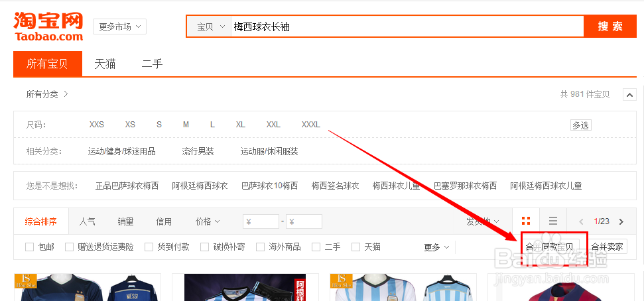The height and width of the screenshot is (301, 644).
Task: Tick the 货到付款 checkbox
Action: coord(149,247)
